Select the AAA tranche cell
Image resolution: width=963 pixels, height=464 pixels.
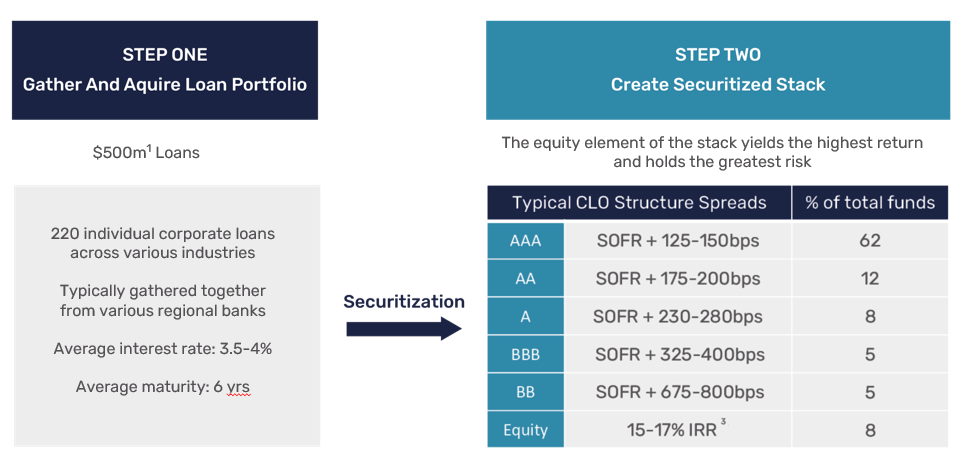525,241
